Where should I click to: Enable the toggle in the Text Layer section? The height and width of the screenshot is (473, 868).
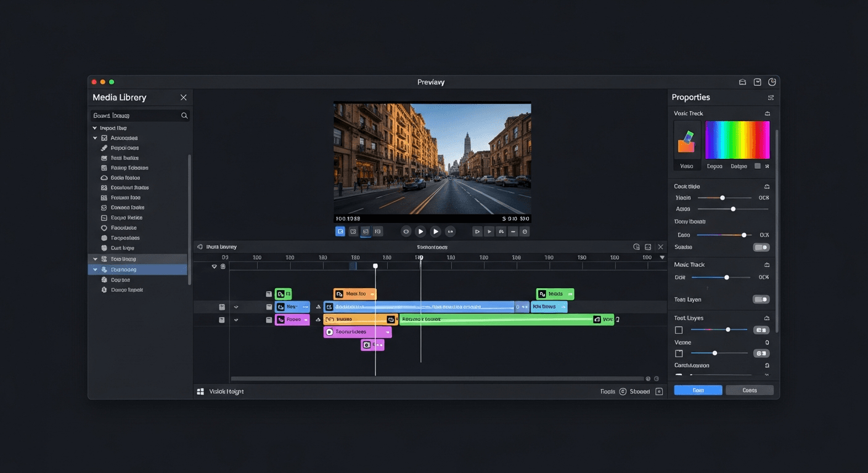point(761,299)
